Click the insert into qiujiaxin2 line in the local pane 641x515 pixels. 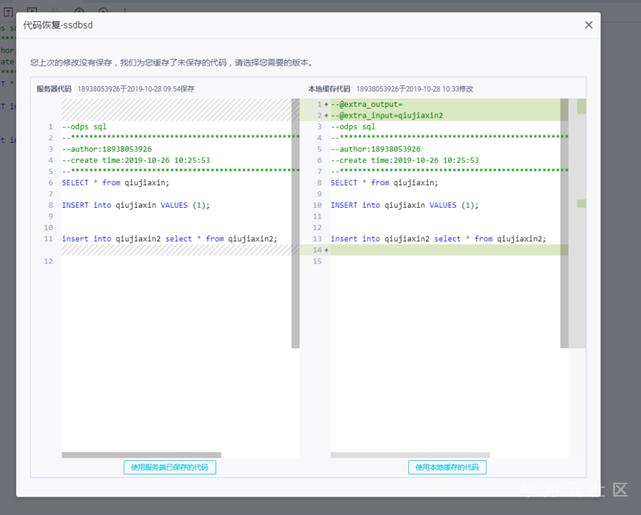(438, 239)
